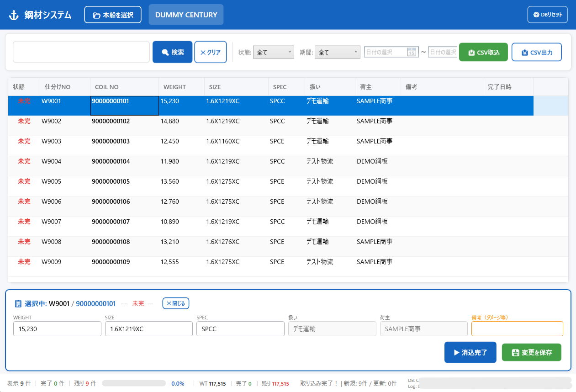Save changes with 変更を保存
The image size is (576, 392).
point(532,353)
